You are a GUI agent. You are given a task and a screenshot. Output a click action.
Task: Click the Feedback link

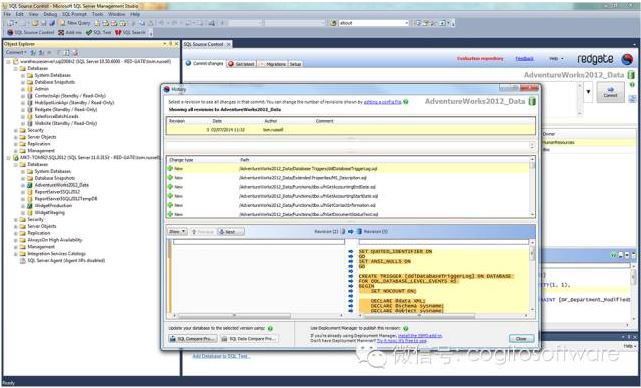click(524, 59)
